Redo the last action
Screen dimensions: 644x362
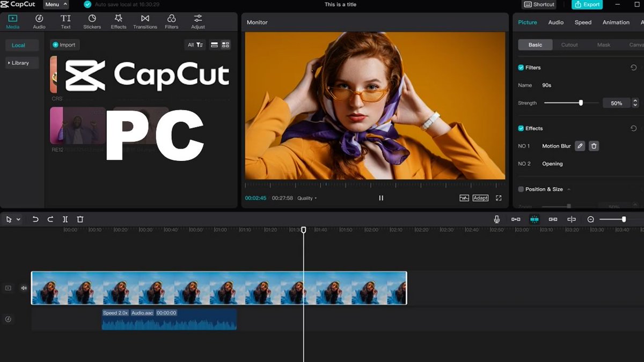tap(50, 219)
